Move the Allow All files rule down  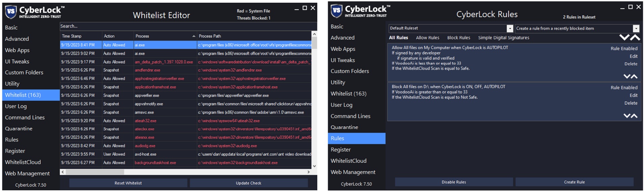(627, 76)
